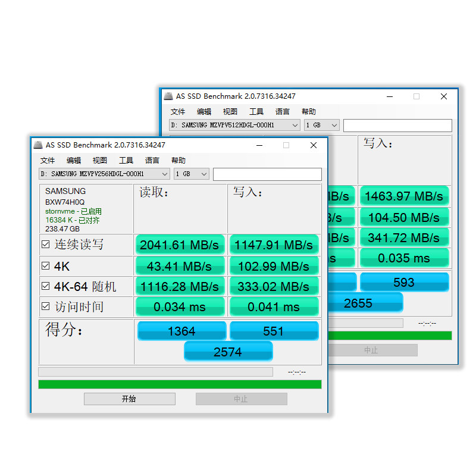Image resolution: width=476 pixels, height=476 pixels.
Task: Open the 文件 menu in front window
Action: point(48,160)
